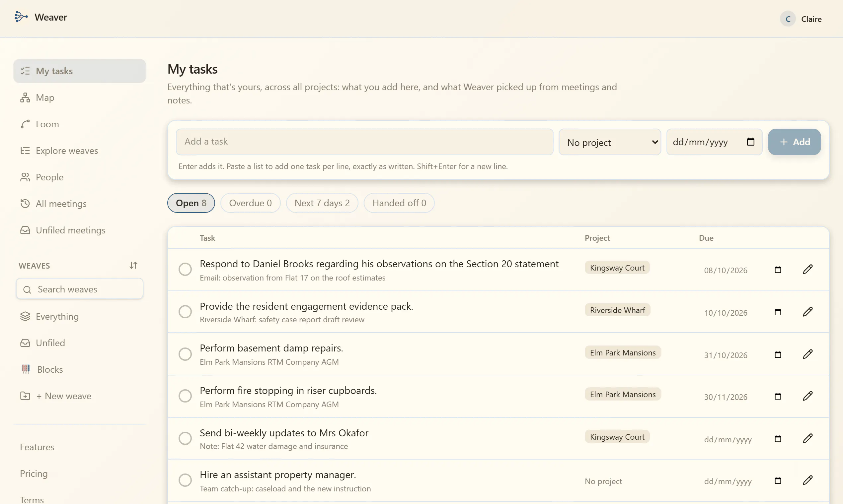Tick the Send bi-weekly updates task circle
Image resolution: width=843 pixels, height=504 pixels.
(x=185, y=438)
